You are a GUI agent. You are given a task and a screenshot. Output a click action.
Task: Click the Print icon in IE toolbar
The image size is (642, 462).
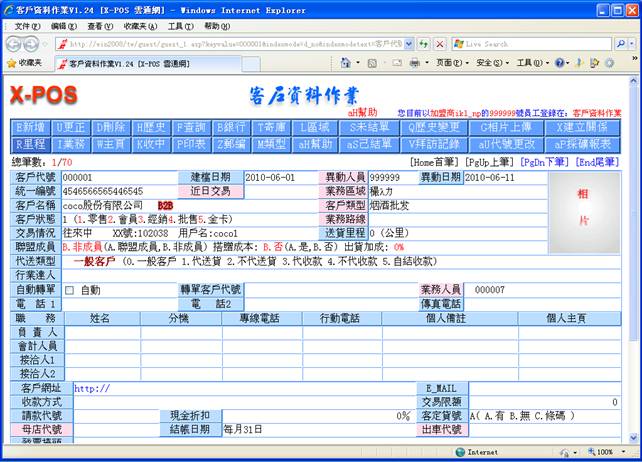[414, 63]
